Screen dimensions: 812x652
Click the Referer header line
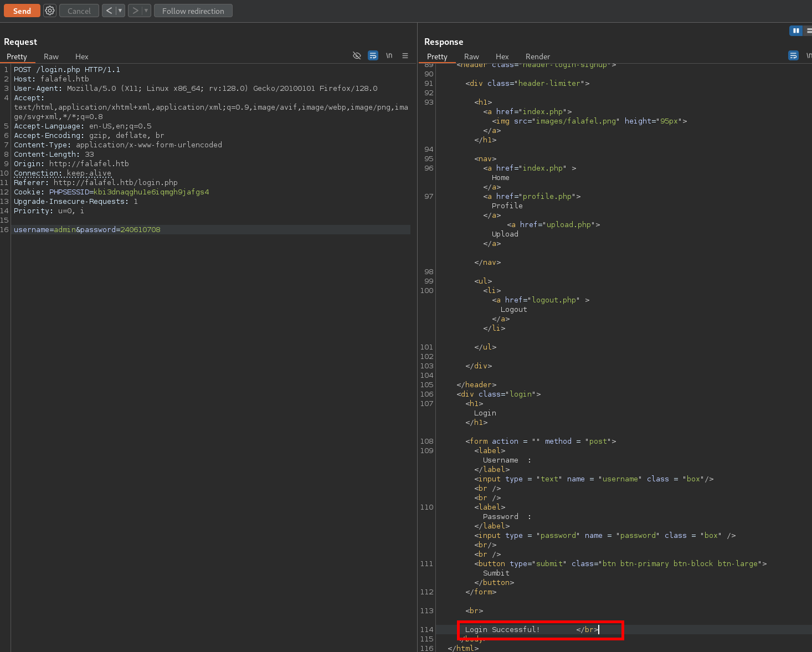click(96, 182)
